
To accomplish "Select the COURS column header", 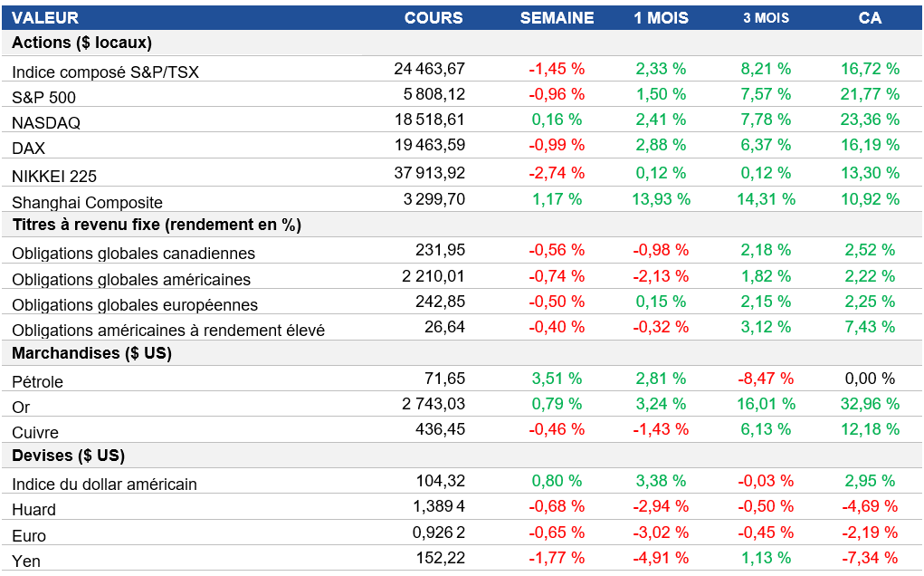I will [433, 18].
